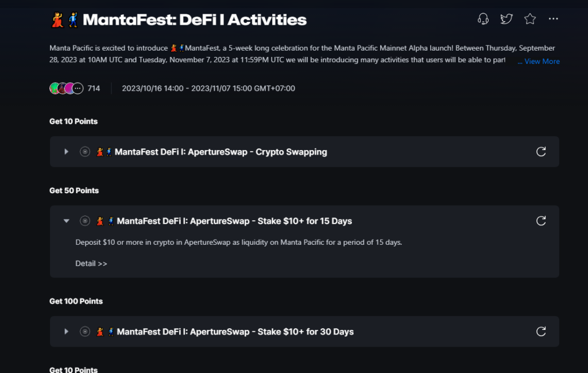
Task: Expand the ApertureSwap Crypto Swapping task
Action: [67, 152]
